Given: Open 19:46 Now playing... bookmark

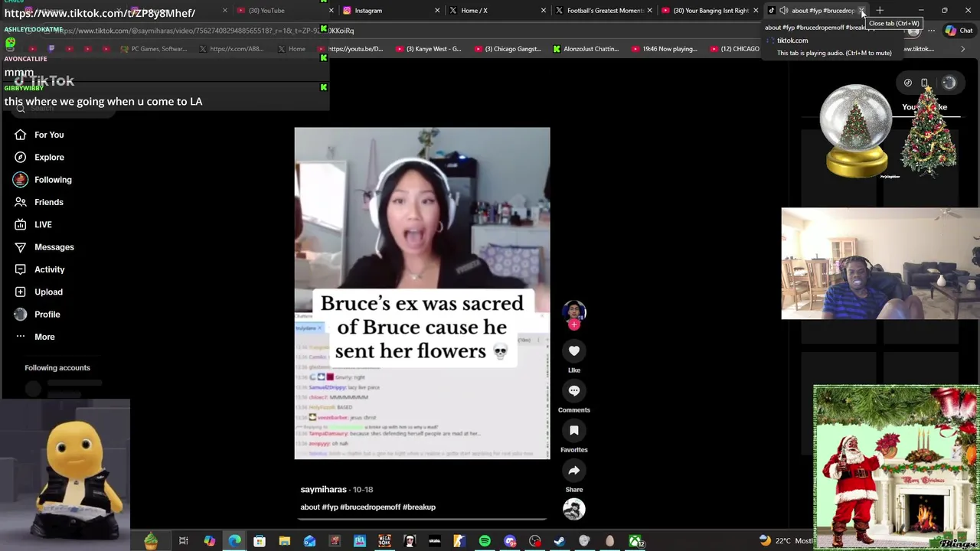Looking at the screenshot, I should pos(664,49).
